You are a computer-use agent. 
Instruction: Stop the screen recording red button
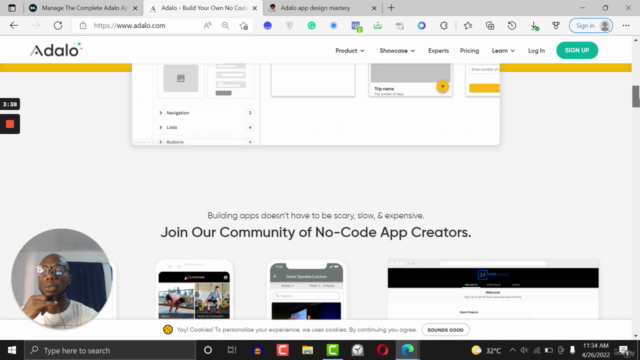pyautogui.click(x=10, y=124)
